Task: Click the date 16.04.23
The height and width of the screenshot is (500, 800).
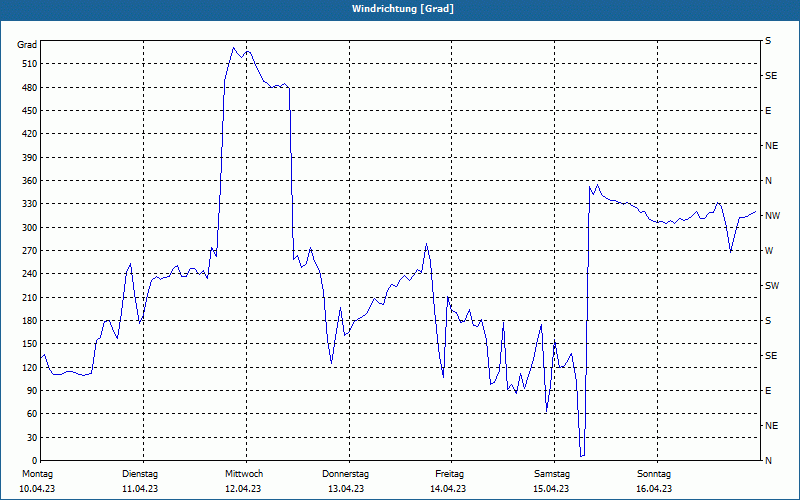Action: tap(654, 489)
